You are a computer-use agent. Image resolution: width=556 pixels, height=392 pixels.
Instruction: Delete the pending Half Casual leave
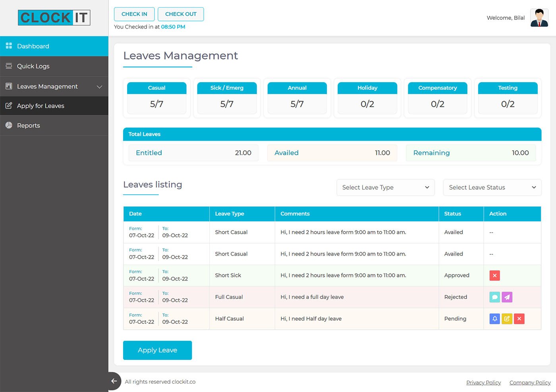tap(519, 319)
